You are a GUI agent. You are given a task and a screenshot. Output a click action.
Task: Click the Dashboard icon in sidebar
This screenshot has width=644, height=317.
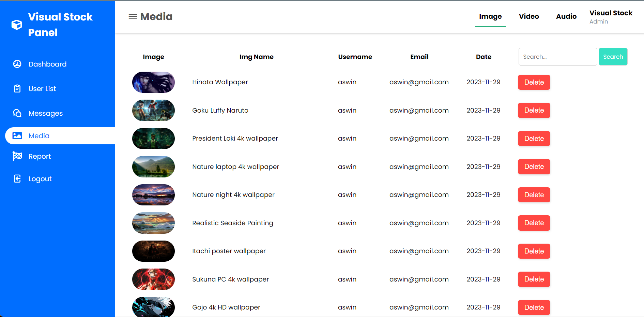pyautogui.click(x=17, y=64)
